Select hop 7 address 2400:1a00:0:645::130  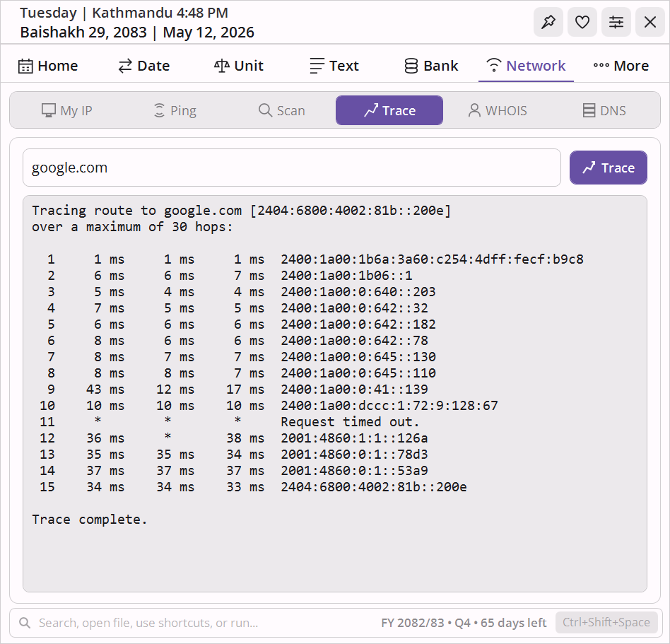coord(358,356)
